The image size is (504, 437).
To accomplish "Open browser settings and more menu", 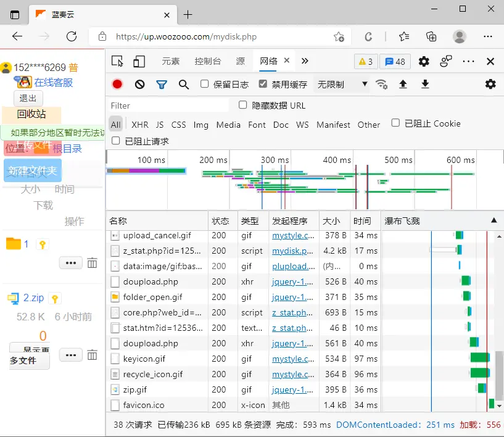I will pyautogui.click(x=487, y=36).
